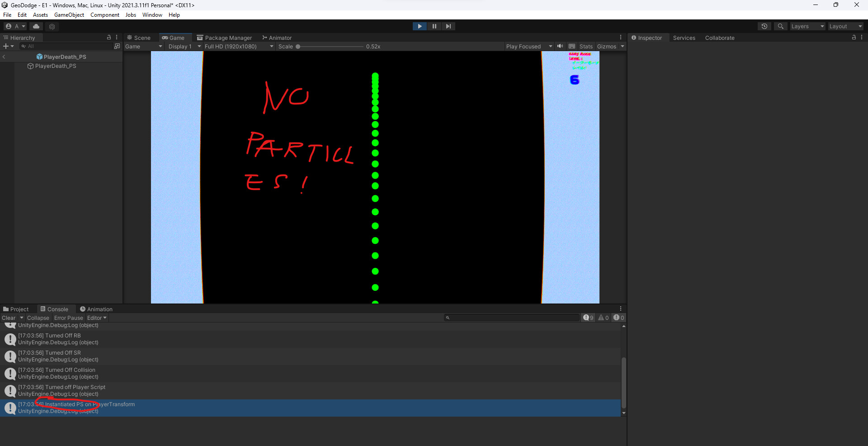Toggle Collapse in the Console toolbar
This screenshot has width=868, height=446.
38,318
